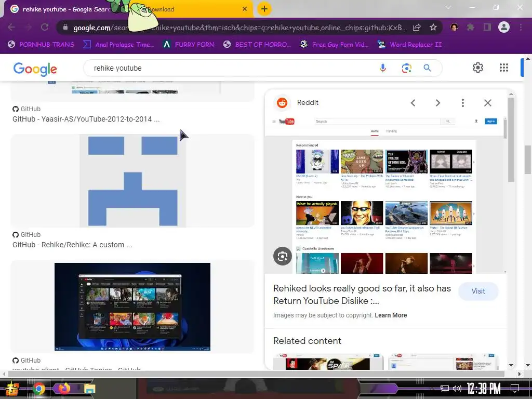The width and height of the screenshot is (532, 399).
Task: Open the Chrome extensions puzzle menu
Action: (471, 27)
